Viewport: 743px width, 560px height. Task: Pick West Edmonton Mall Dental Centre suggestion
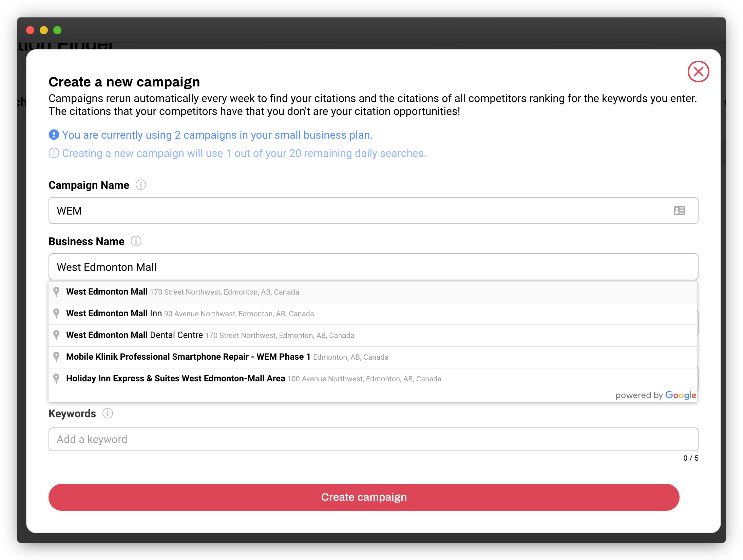(x=210, y=335)
